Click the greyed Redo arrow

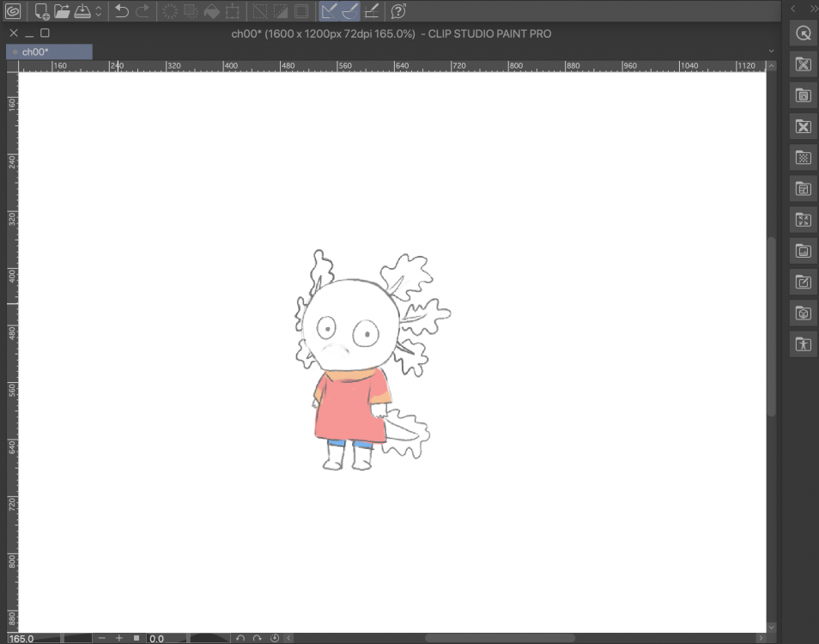142,11
